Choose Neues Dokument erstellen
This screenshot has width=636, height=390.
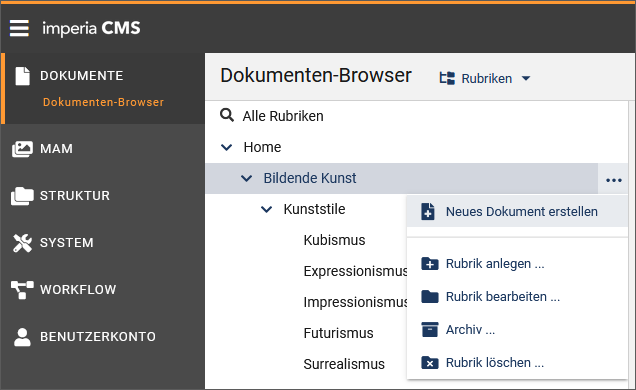click(517, 212)
